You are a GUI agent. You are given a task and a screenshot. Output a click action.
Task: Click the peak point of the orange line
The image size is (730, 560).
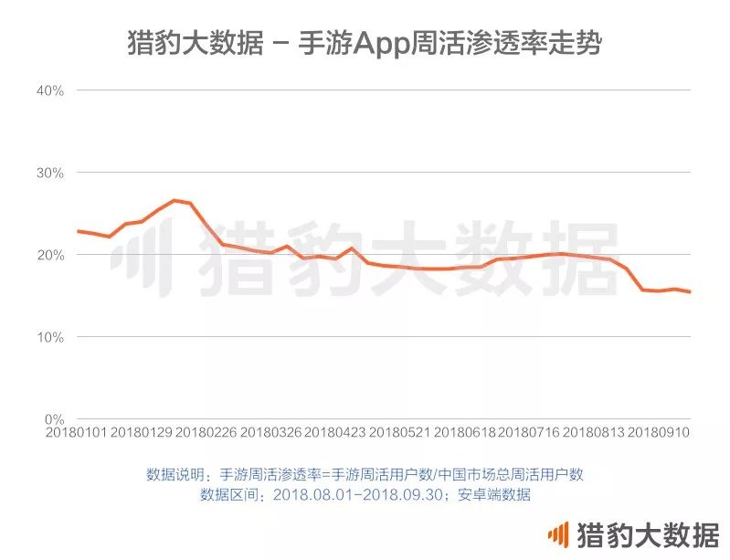click(174, 200)
